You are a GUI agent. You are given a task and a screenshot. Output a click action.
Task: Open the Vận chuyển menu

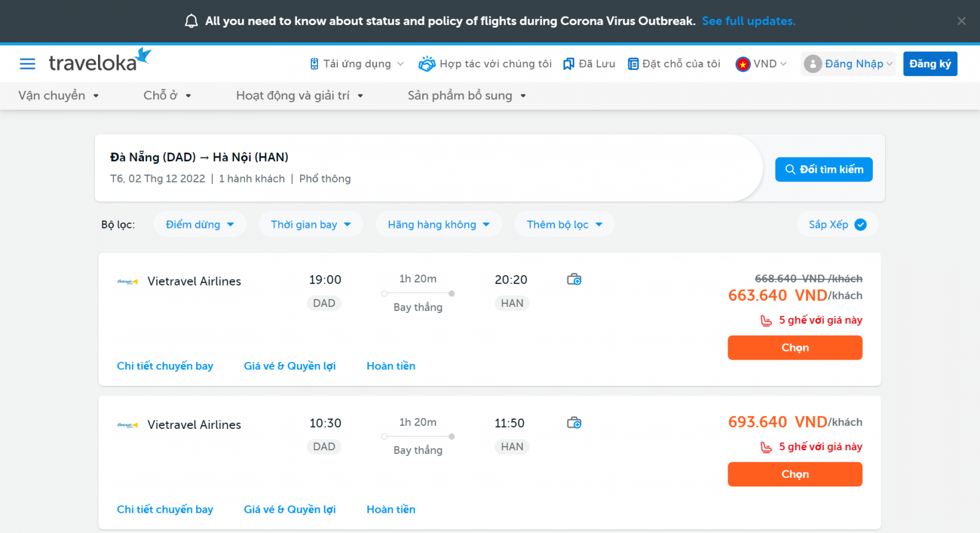pyautogui.click(x=59, y=96)
